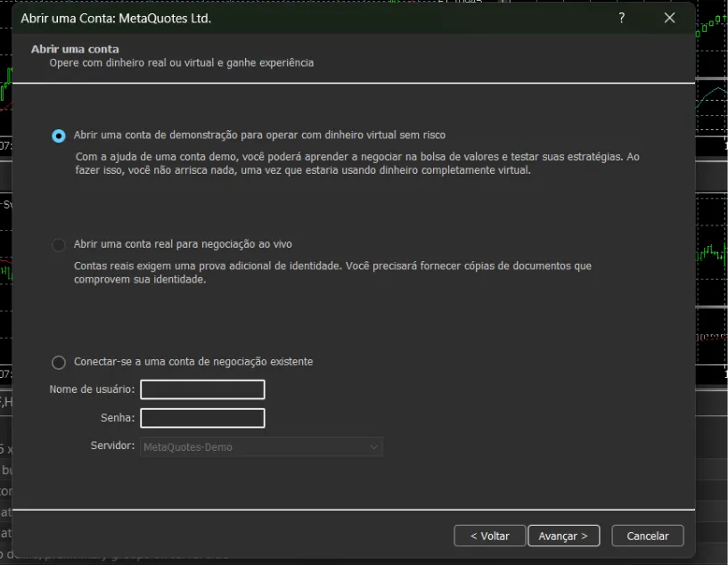Proceed with the Avançar button
The width and height of the screenshot is (728, 565).
[x=564, y=536]
